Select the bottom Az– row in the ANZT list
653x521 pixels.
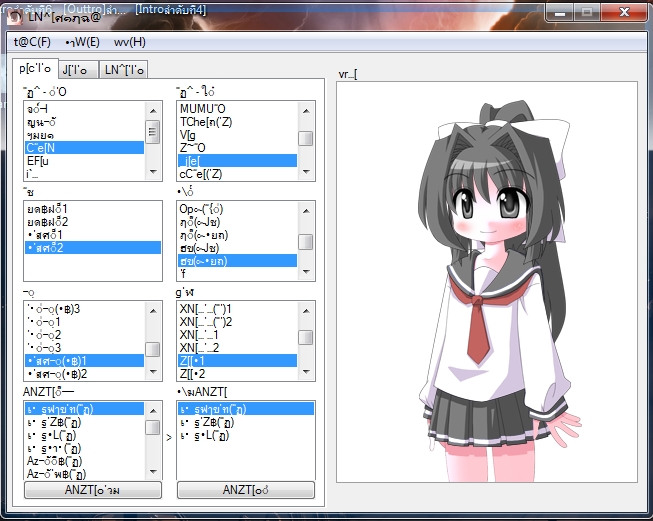click(x=85, y=474)
